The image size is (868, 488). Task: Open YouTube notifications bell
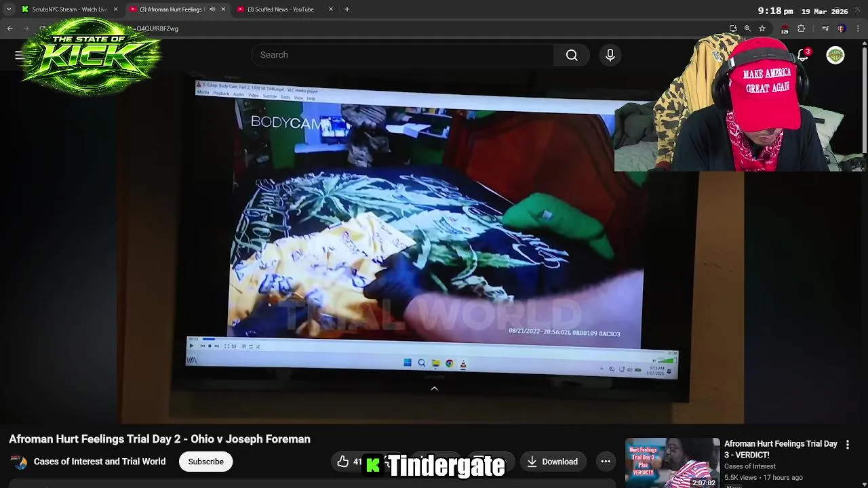click(804, 55)
